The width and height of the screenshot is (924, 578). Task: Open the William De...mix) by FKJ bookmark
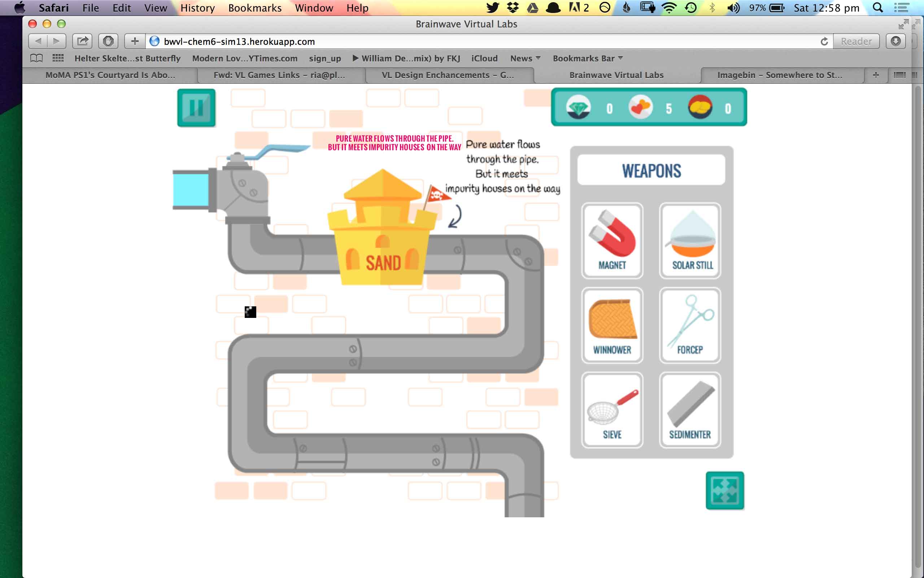406,59
